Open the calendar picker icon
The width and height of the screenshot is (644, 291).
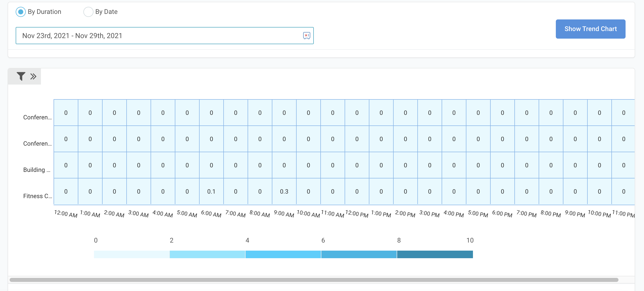pos(306,36)
